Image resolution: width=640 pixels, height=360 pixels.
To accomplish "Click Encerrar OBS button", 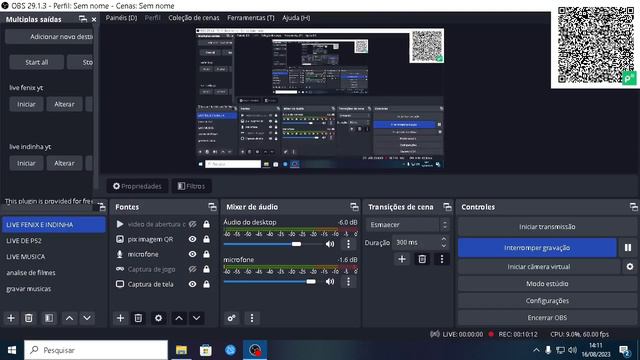I will click(x=547, y=318).
